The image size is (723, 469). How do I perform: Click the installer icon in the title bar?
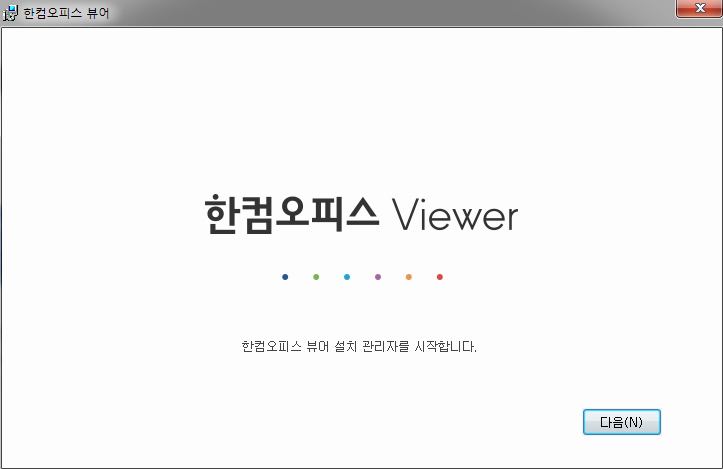(10, 13)
